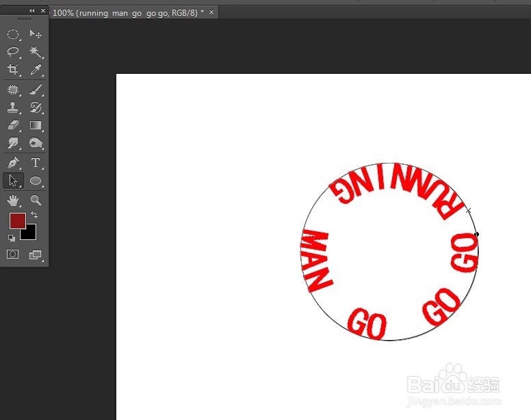This screenshot has width=531, height=420.
Task: Select the Eraser tool
Action: coord(13,125)
